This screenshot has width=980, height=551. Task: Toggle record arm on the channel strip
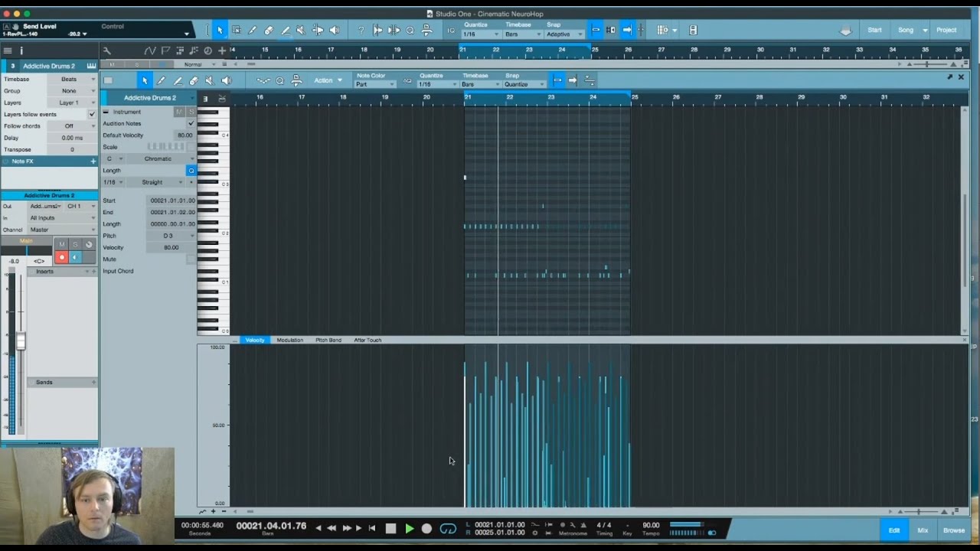(x=62, y=257)
